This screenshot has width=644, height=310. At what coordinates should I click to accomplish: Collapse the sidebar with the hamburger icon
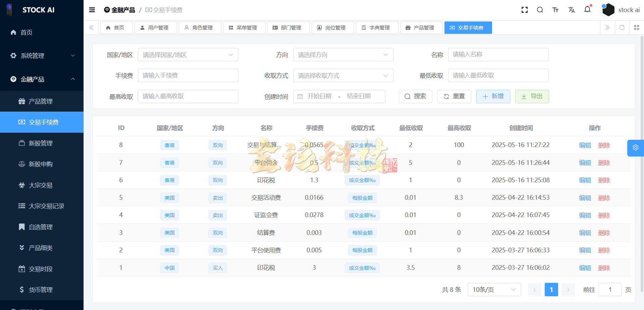click(x=92, y=10)
